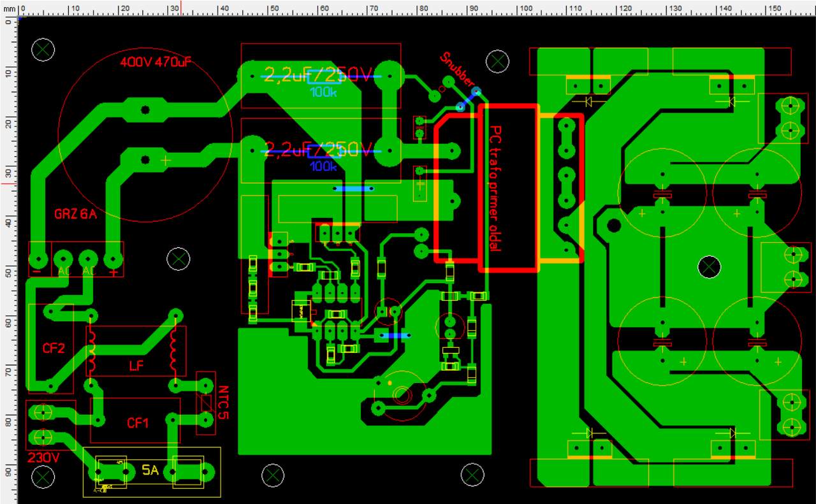Select the 230V input connector label
Viewport: 816px width, 504px height.
[x=43, y=457]
